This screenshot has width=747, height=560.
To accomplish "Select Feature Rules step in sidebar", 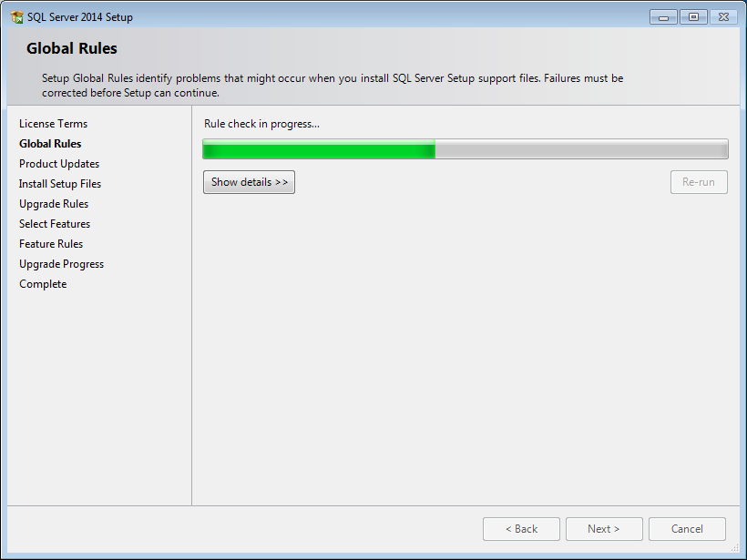I will pyautogui.click(x=51, y=244).
